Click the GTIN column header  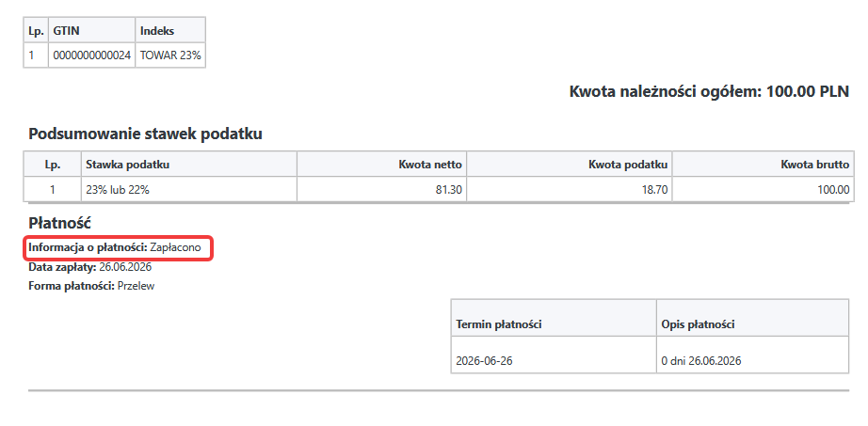pos(92,31)
